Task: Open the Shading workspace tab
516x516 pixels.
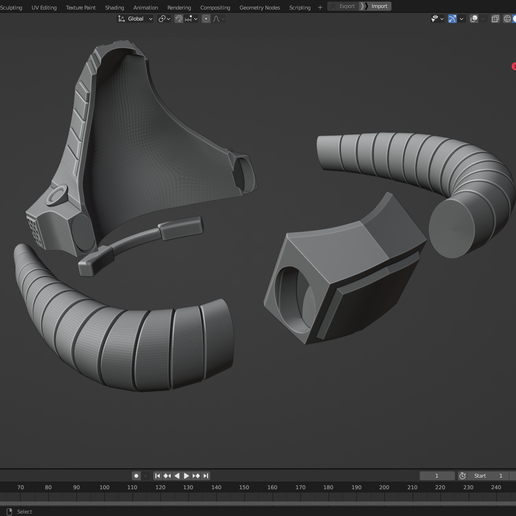Action: 114,7
